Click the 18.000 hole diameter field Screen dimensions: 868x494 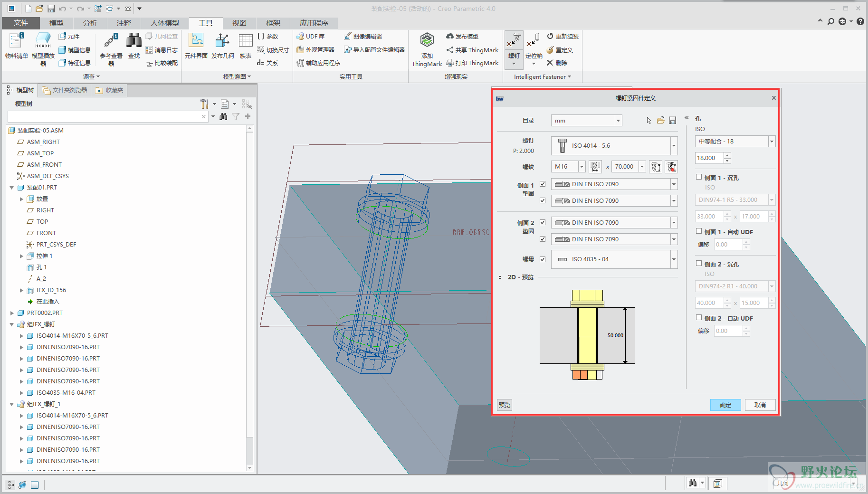pos(709,158)
